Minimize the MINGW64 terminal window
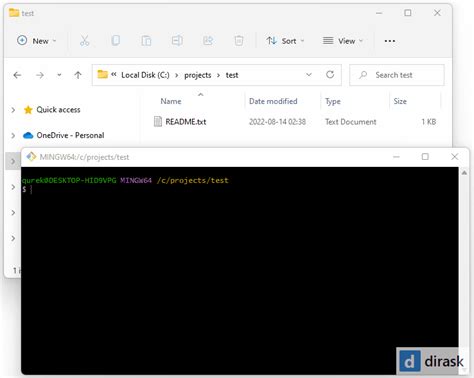 coord(396,157)
